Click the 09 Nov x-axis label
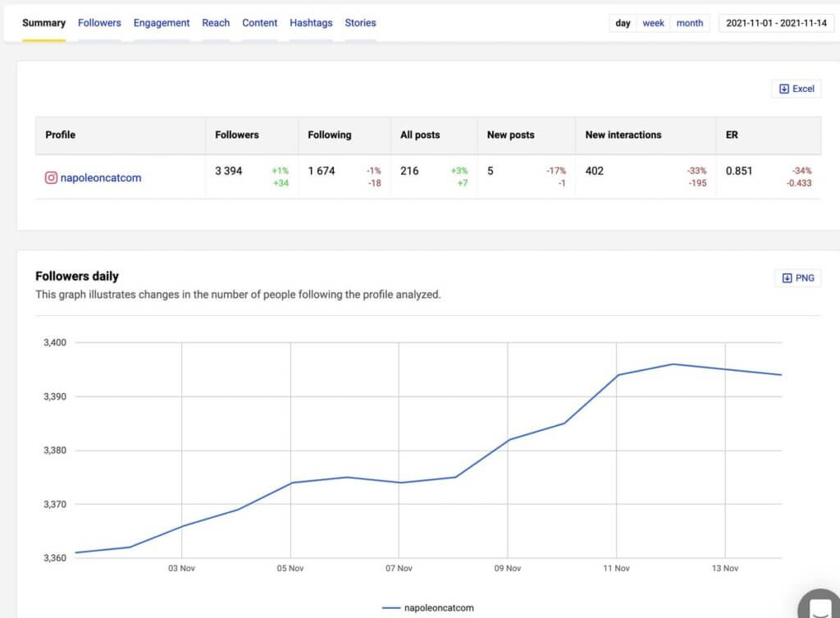 click(507, 568)
